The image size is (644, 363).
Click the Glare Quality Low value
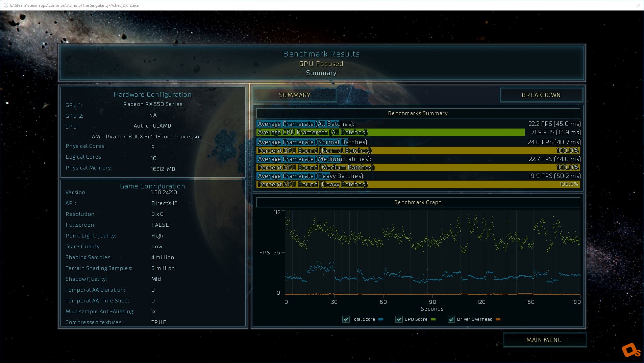(157, 247)
